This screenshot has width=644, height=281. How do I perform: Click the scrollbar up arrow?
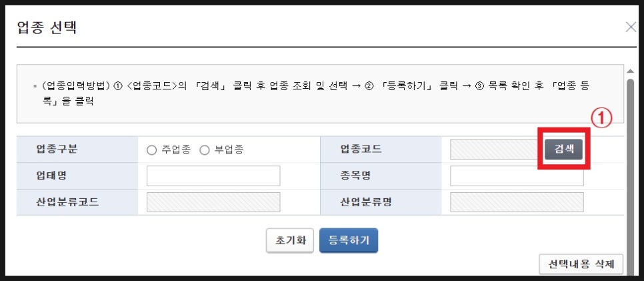tap(630, 70)
